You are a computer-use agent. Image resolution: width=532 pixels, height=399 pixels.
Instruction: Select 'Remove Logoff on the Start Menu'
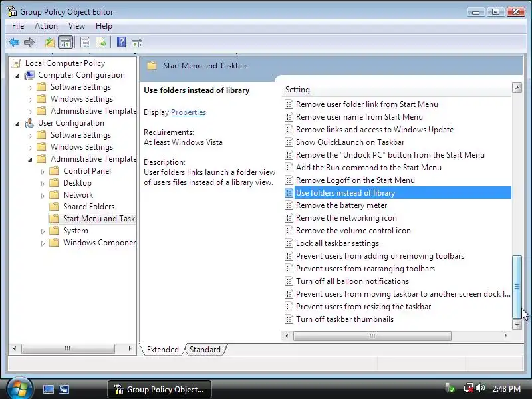355,180
